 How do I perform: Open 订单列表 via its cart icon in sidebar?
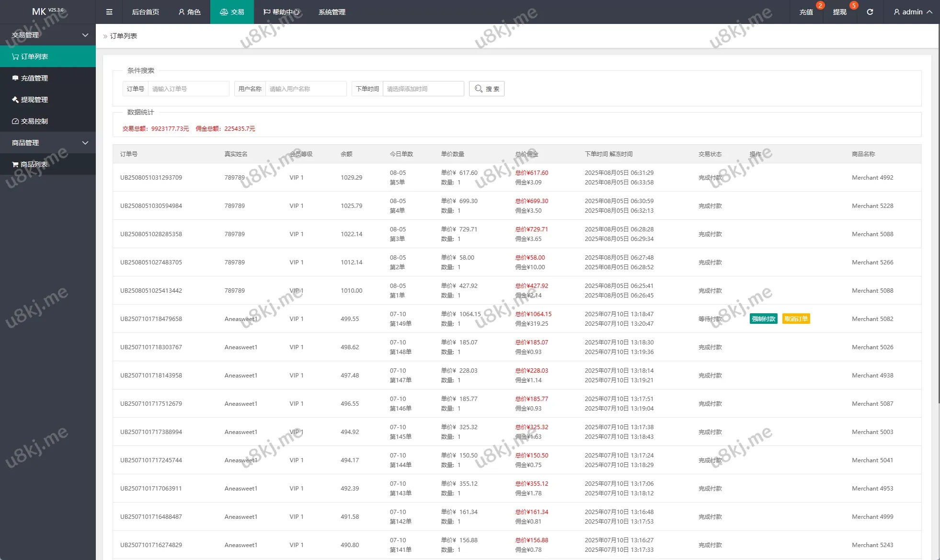point(15,57)
